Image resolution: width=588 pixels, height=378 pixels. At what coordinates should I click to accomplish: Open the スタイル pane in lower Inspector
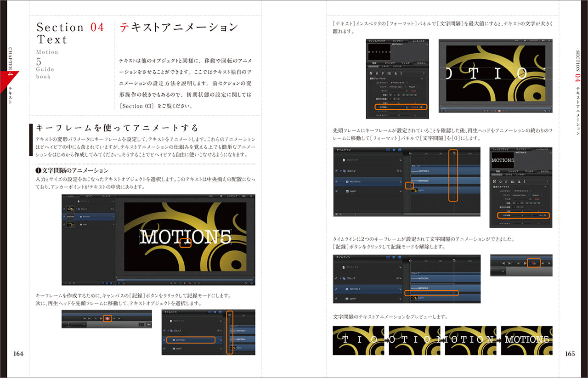click(509, 175)
